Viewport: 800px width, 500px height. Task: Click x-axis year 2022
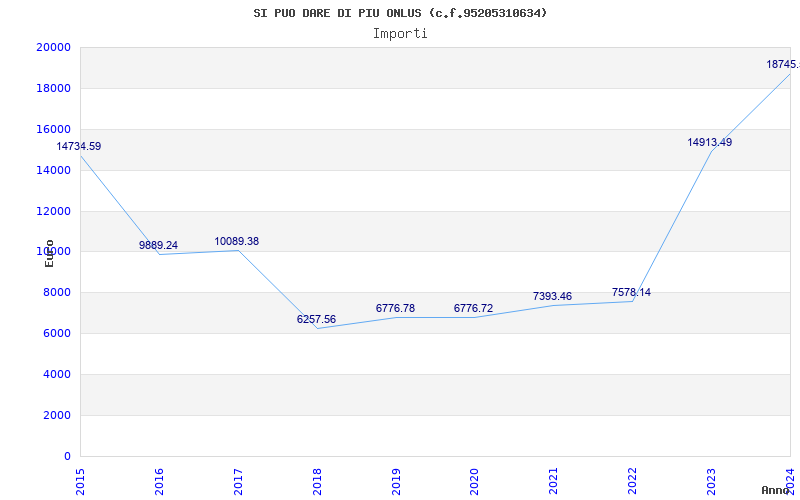coord(633,482)
